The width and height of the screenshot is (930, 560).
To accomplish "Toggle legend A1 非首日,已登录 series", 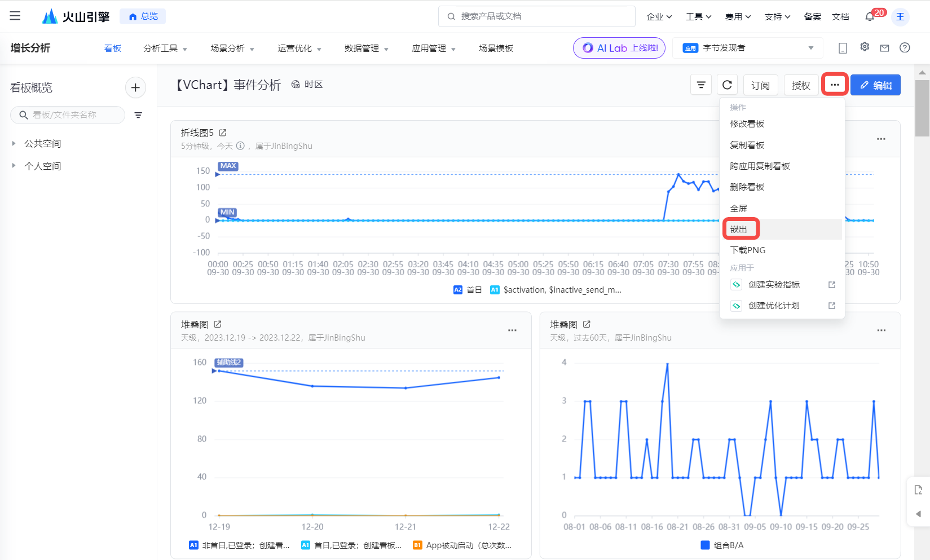I will [x=239, y=545].
